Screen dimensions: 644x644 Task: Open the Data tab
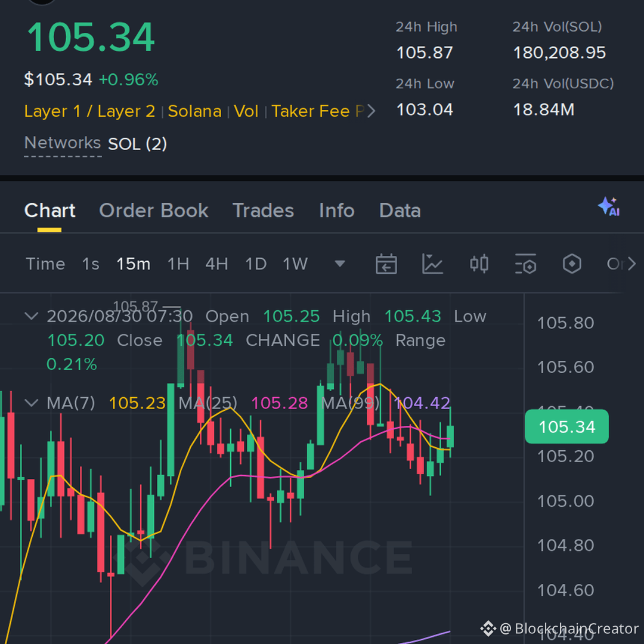point(400,210)
